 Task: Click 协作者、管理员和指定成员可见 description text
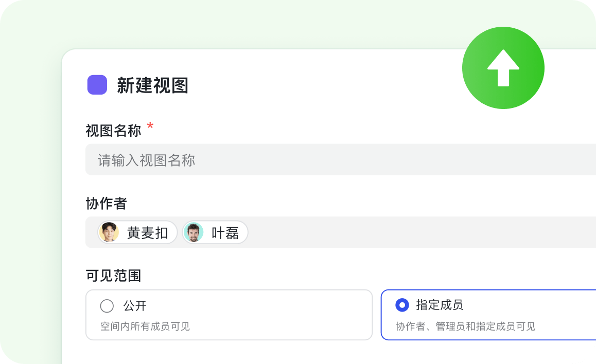[x=465, y=326]
